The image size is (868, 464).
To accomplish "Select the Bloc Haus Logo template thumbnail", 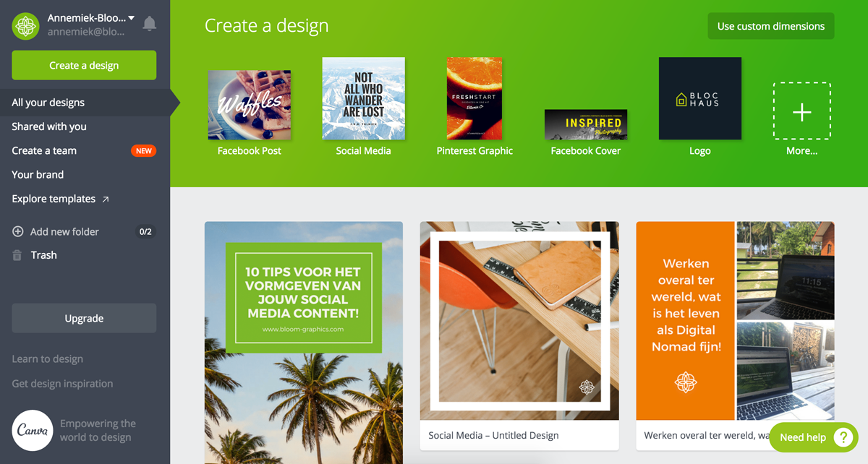I will [x=700, y=98].
